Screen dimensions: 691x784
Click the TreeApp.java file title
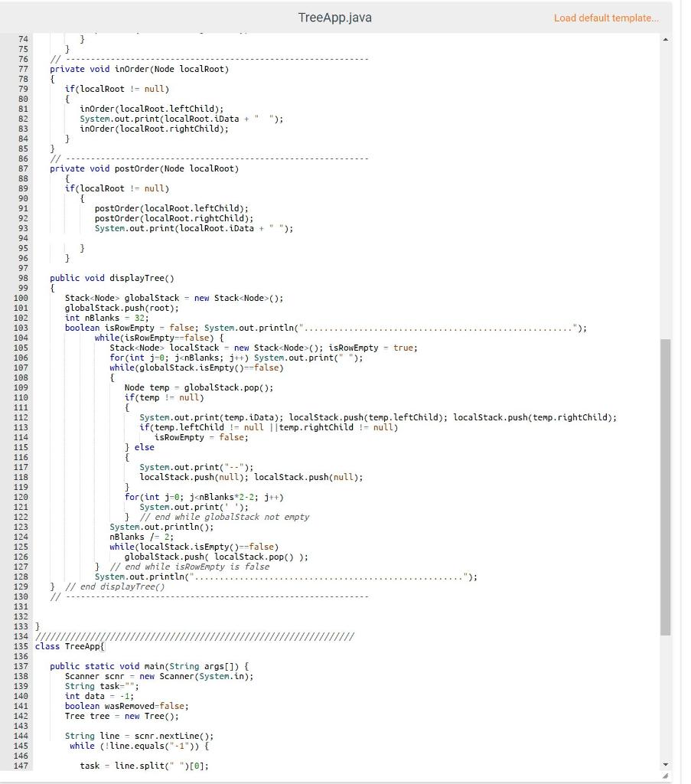tap(334, 18)
